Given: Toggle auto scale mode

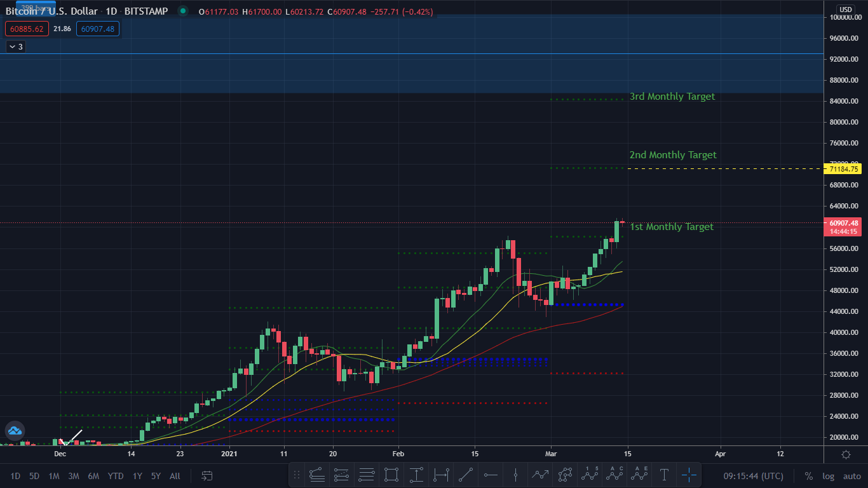Looking at the screenshot, I should (852, 476).
